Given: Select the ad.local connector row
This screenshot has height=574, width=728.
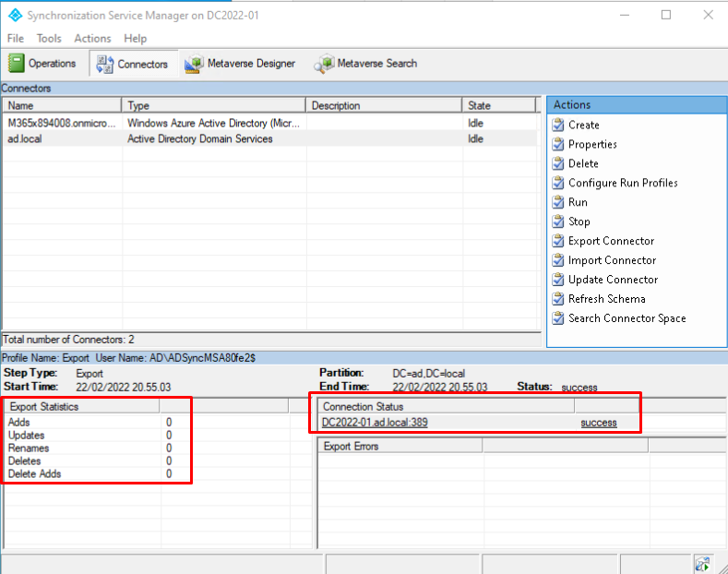Looking at the screenshot, I should click(25, 139).
